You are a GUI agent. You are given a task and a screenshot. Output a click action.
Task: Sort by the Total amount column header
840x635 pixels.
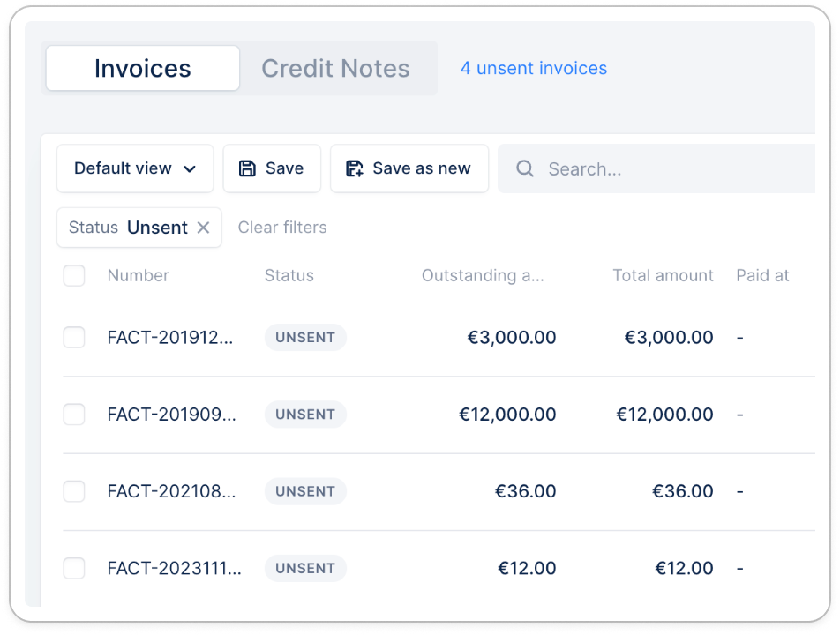pyautogui.click(x=663, y=276)
